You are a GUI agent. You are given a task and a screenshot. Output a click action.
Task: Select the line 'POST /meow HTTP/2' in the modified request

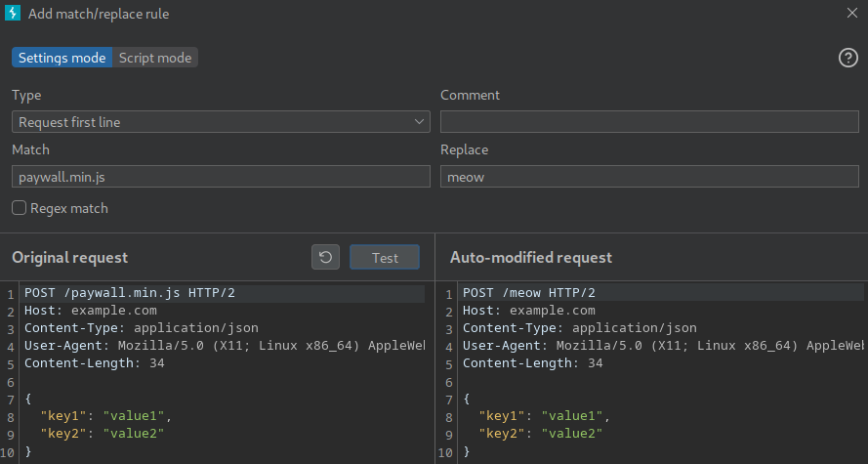528,292
